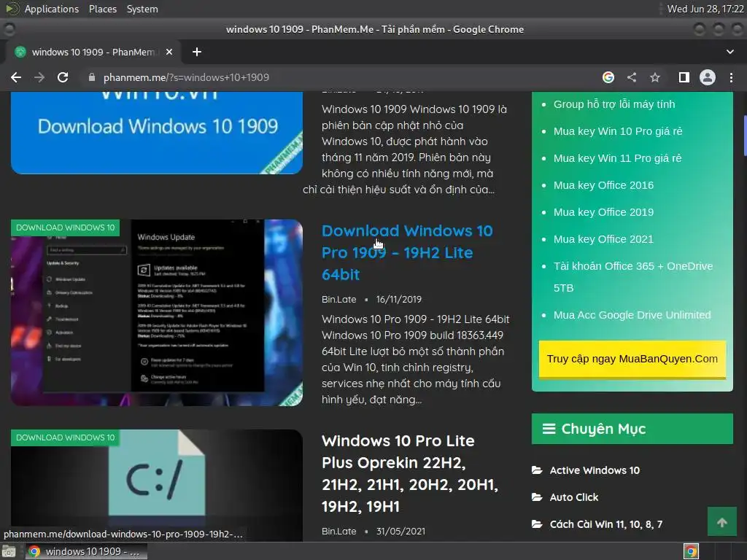This screenshot has height=560, width=747.
Task: Click the Applications menu logo icon
Action: (x=12, y=9)
